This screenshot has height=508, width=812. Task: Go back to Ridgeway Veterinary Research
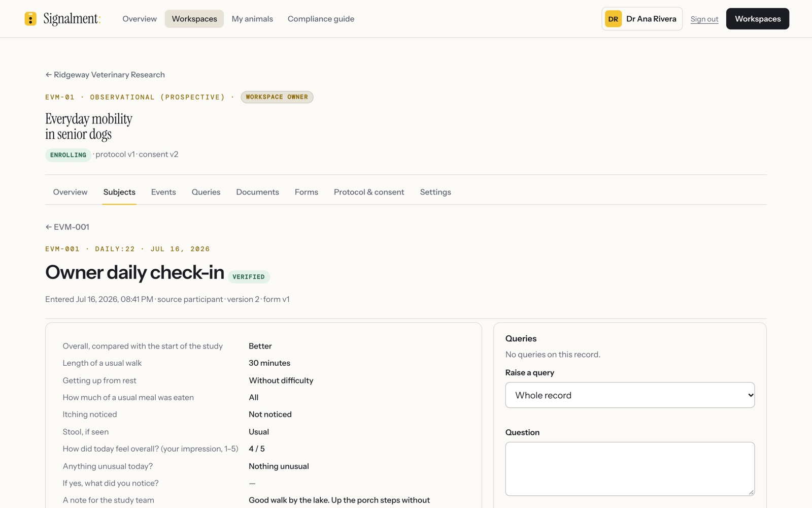(105, 75)
